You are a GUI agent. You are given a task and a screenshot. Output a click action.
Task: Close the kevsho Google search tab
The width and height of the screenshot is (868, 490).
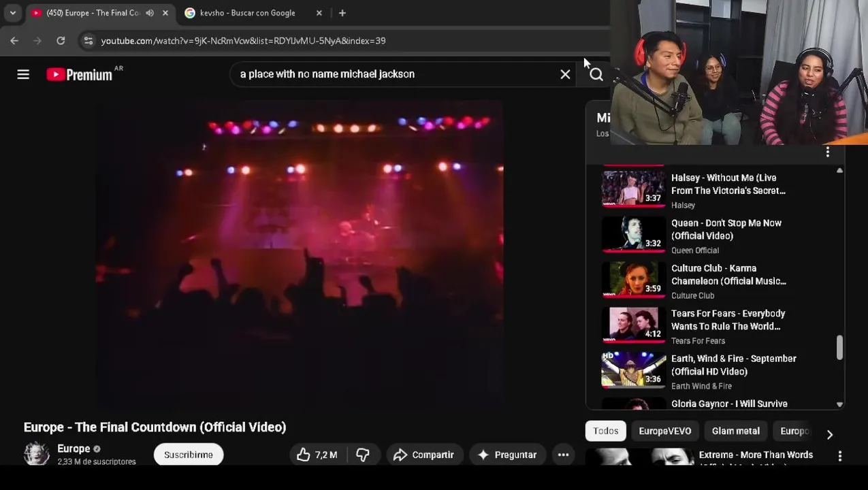tap(319, 13)
